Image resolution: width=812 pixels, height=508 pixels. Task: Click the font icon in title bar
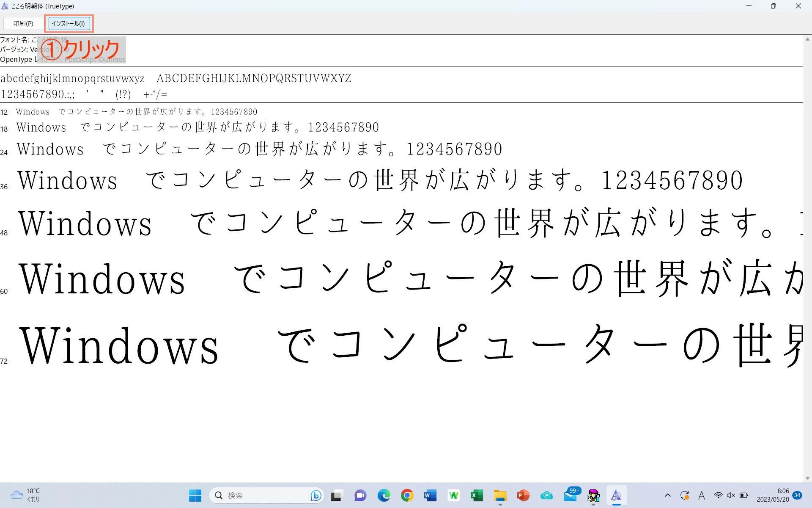click(5, 6)
